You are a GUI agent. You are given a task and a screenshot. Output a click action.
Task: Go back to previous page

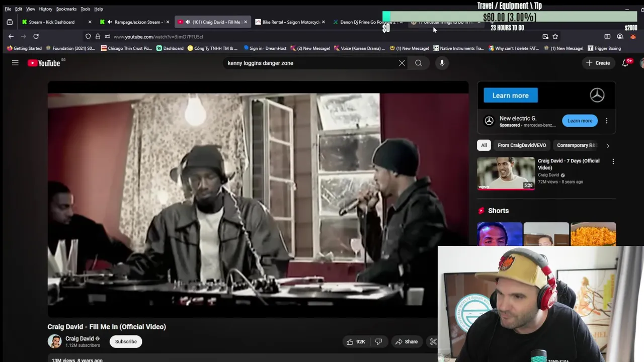coord(11,36)
